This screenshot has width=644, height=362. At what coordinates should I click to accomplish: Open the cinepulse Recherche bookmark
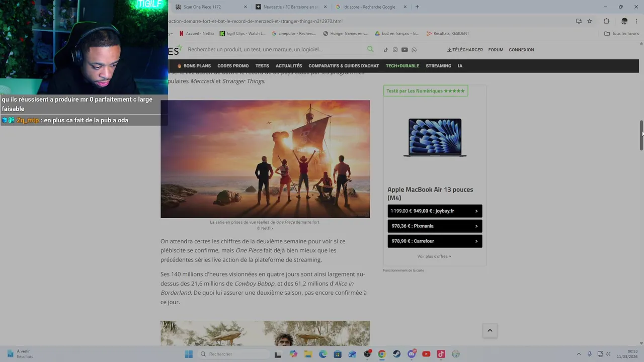point(294,34)
